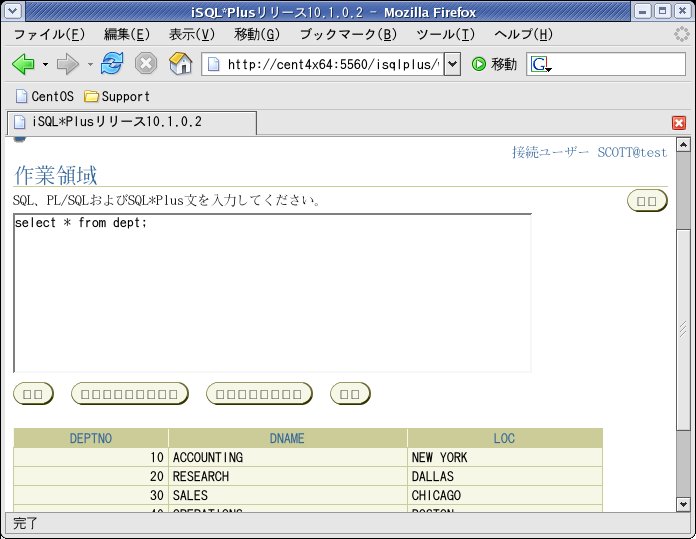Screen dimensions: 696x539
Task: Expand the URL history dropdown
Action: 452,64
